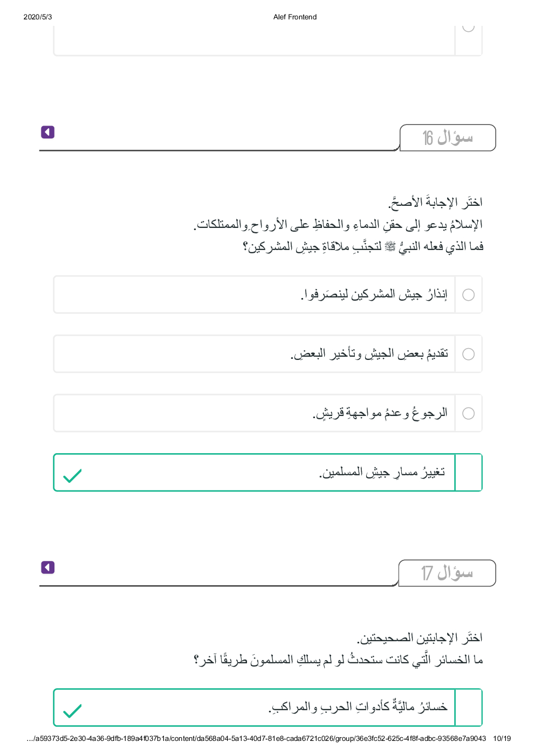The image size is (535, 756).
Task: Open the "سؤال 17" question tab
Action: 447,573
